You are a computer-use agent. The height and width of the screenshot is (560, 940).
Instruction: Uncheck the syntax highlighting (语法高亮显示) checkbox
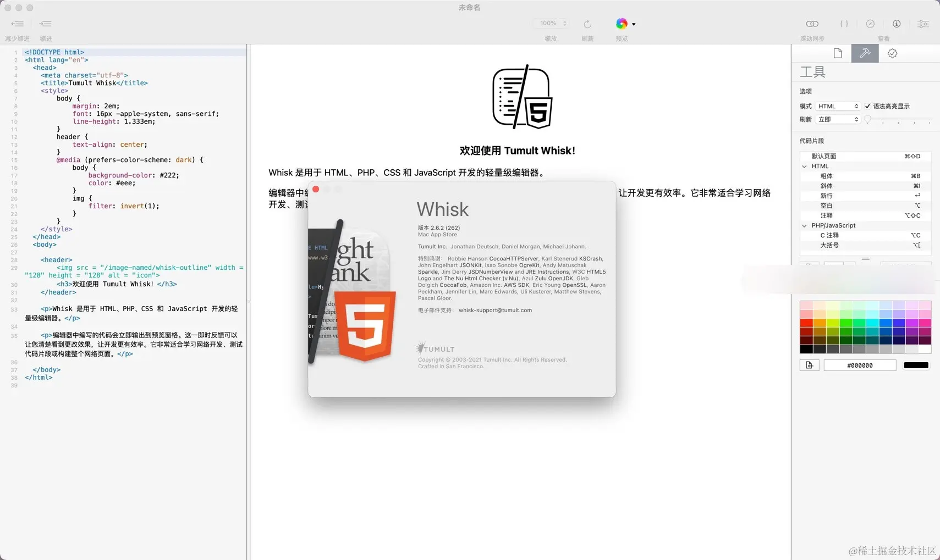point(867,106)
